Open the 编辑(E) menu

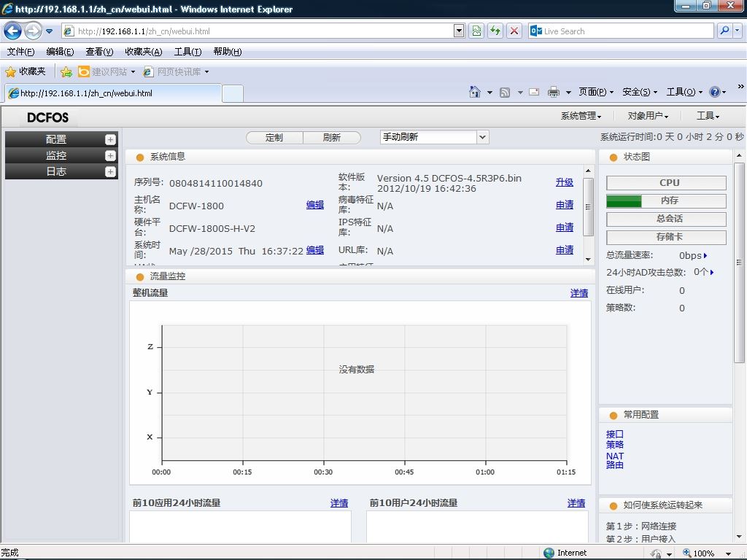click(60, 52)
